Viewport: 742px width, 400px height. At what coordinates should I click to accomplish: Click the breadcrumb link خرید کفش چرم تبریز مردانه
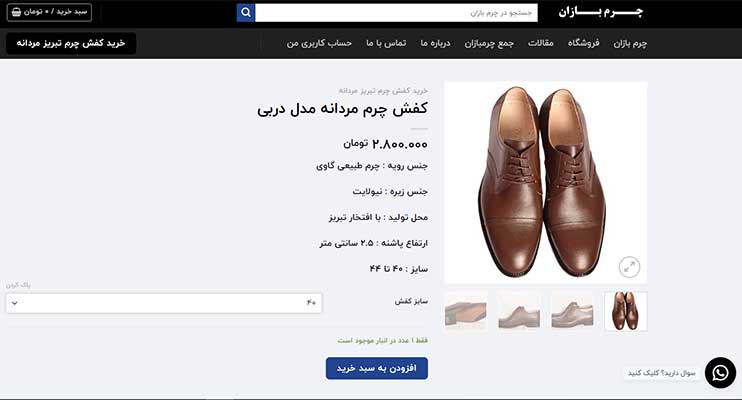point(383,90)
